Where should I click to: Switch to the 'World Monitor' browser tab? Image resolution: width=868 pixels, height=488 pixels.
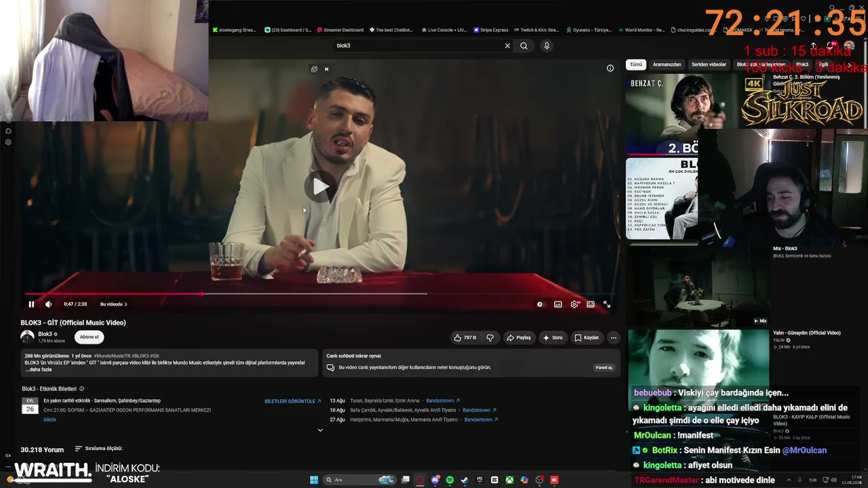[x=642, y=30]
